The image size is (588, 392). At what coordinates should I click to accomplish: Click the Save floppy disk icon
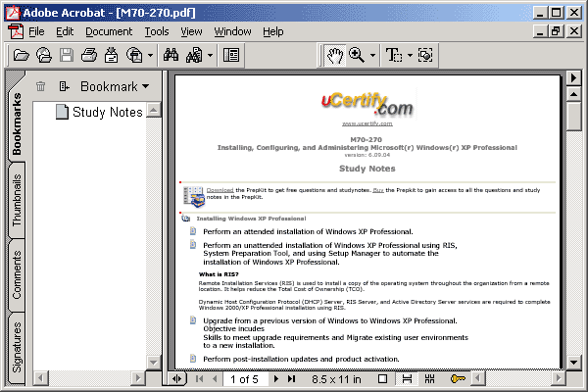tap(67, 56)
